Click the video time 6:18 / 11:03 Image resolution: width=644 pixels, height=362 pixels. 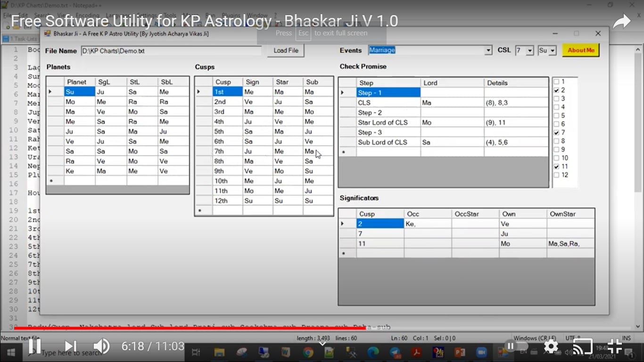click(x=153, y=346)
